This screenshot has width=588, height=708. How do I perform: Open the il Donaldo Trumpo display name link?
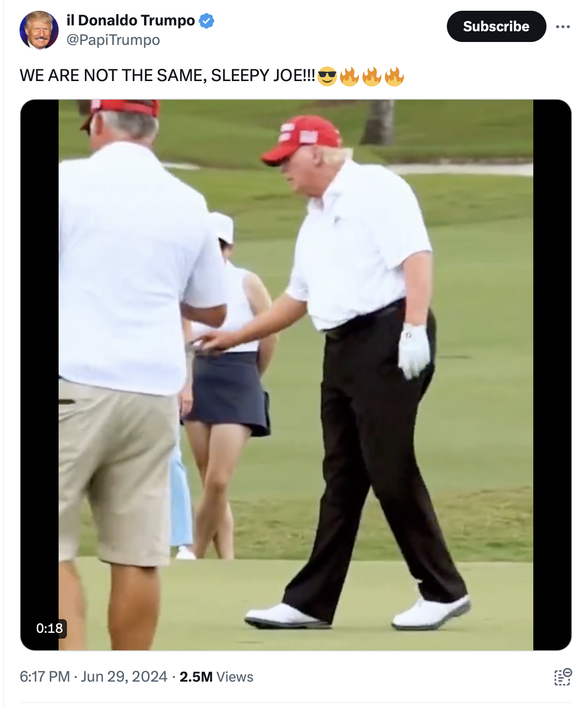coord(131,21)
